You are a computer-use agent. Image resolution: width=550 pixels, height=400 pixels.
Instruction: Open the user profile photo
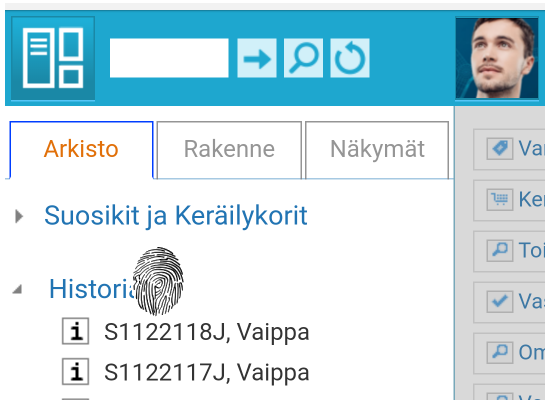point(497,58)
